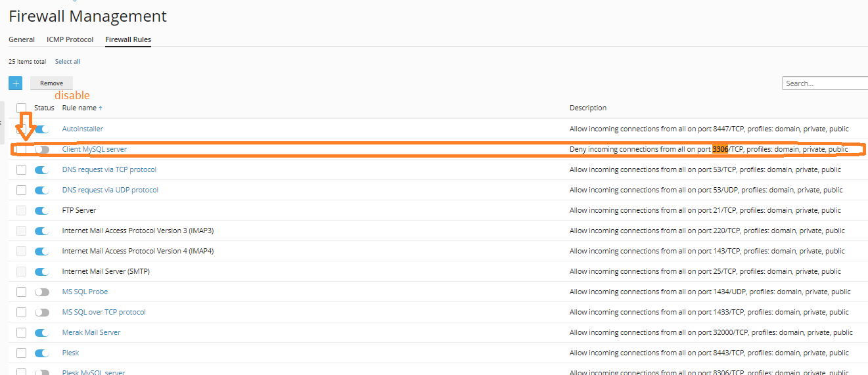Switch to the General tab

22,39
